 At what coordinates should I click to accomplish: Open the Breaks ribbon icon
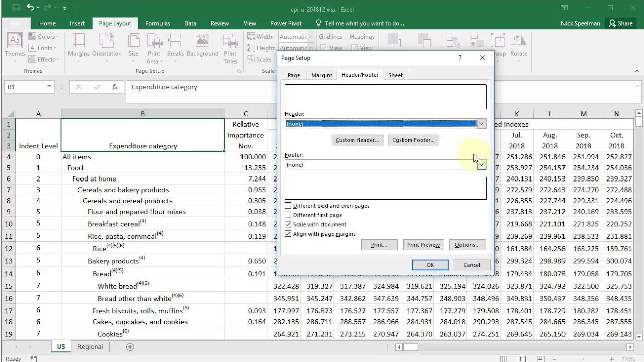coord(175,46)
